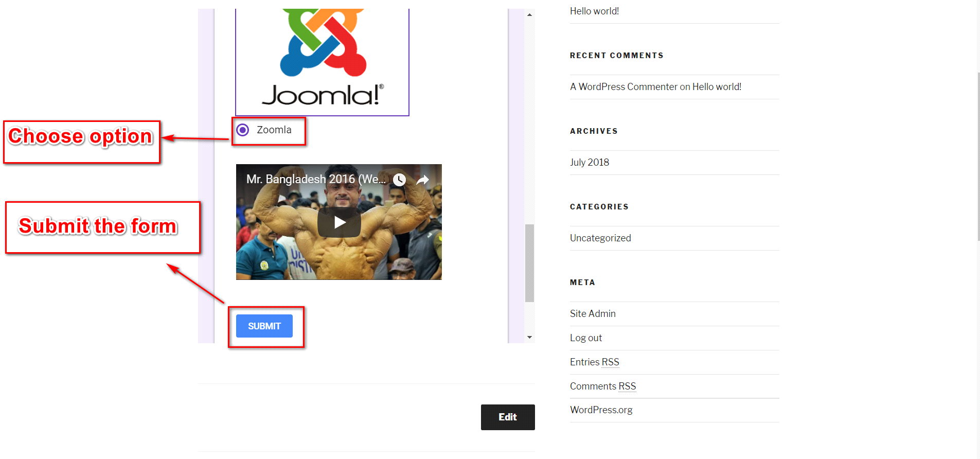Go to Site Admin
This screenshot has height=459, width=980.
tap(593, 313)
